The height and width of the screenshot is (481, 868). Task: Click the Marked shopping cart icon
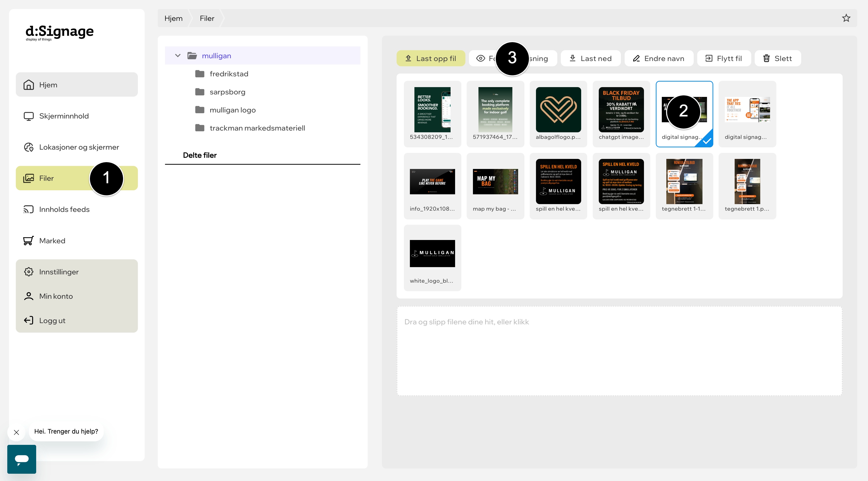tap(29, 240)
